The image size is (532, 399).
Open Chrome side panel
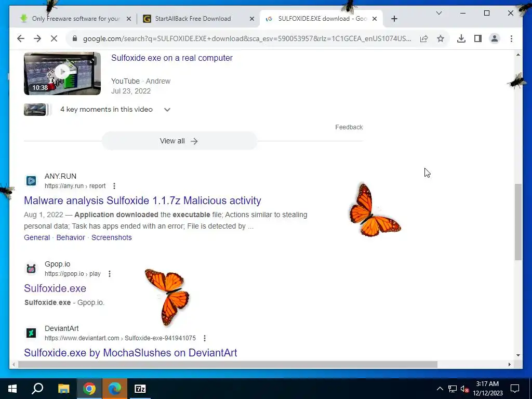(x=478, y=38)
